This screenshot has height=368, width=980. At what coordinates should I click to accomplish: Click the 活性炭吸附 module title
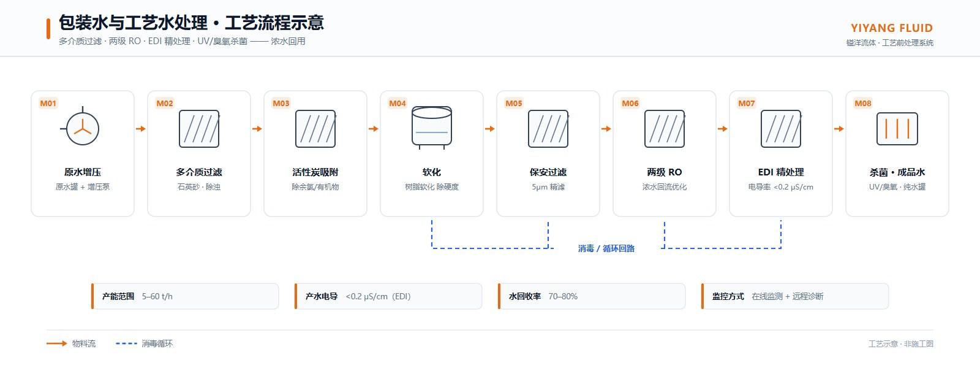coord(315,172)
